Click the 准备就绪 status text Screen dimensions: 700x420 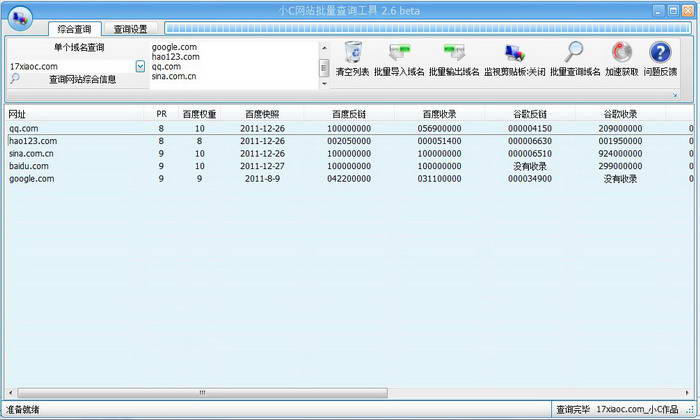click(23, 409)
